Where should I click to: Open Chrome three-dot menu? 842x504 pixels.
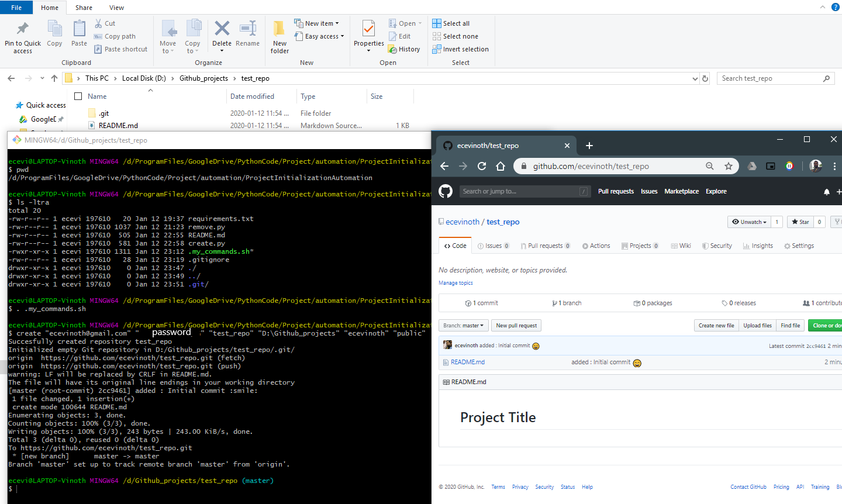pos(834,166)
